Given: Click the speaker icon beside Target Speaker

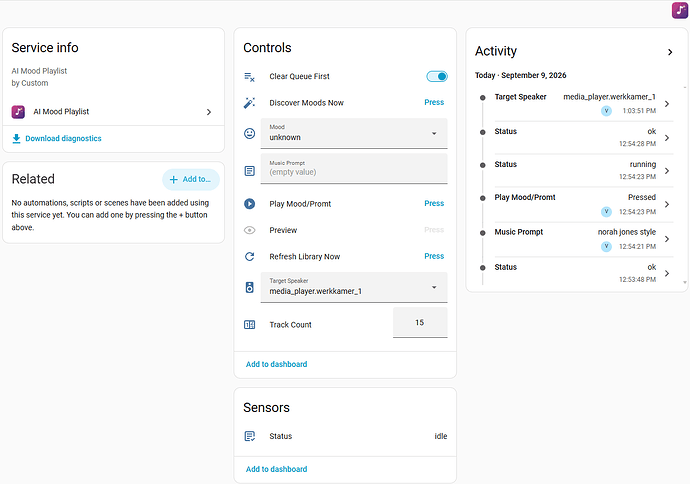Looking at the screenshot, I should pyautogui.click(x=250, y=287).
